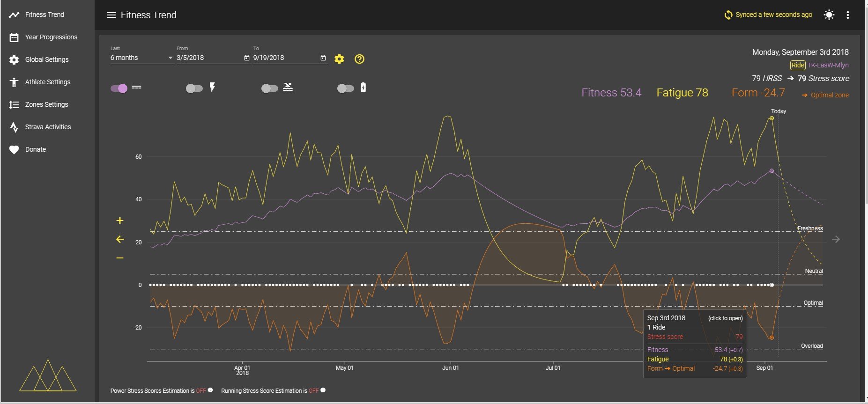Image resolution: width=868 pixels, height=404 pixels.
Task: Zoom in chart with plus icon
Action: pyautogui.click(x=120, y=220)
